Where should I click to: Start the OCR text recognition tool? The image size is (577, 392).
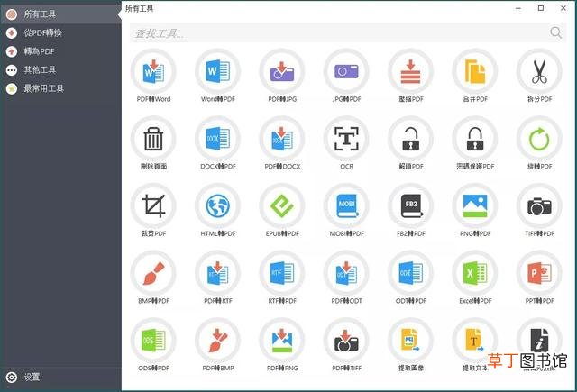(x=346, y=139)
